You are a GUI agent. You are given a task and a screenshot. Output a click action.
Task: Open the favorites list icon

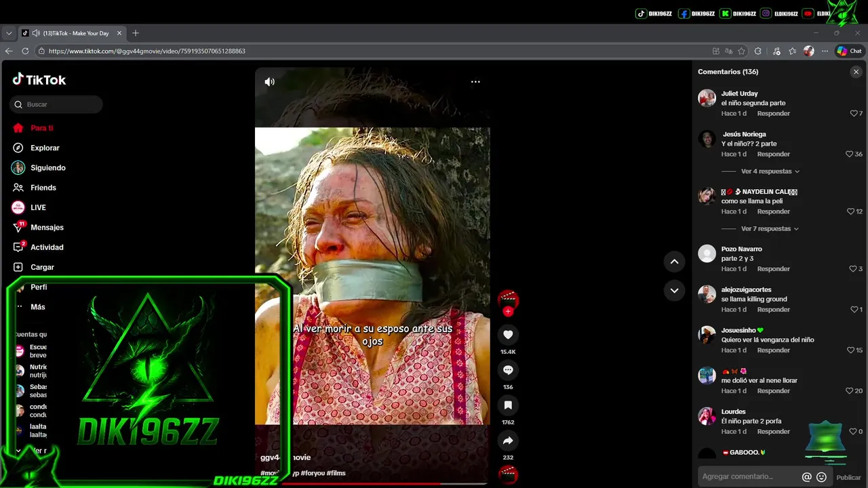(793, 51)
